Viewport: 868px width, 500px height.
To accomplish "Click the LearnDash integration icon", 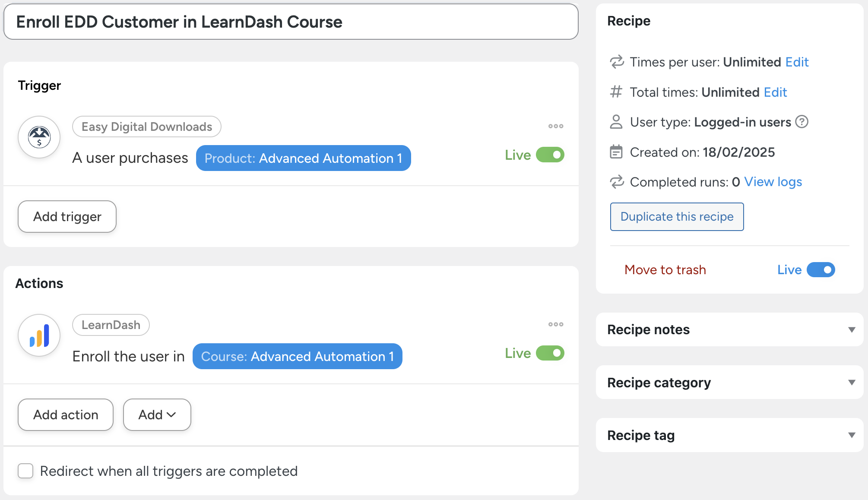I will [39, 335].
